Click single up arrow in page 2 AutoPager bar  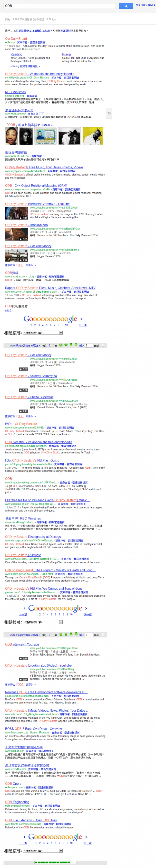[x=66, y=345]
